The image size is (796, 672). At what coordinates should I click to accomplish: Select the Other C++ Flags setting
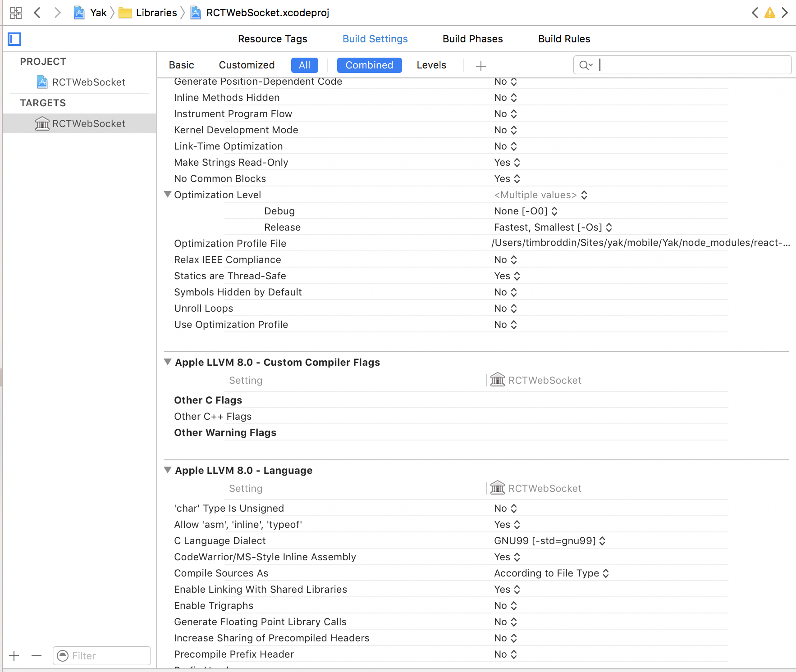[213, 417]
